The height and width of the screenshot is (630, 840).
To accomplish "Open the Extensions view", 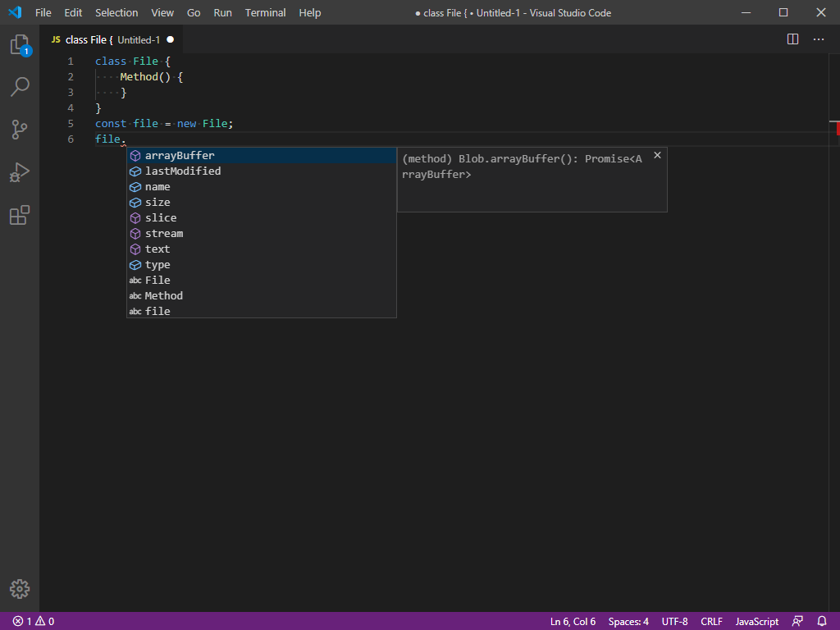I will (x=20, y=216).
